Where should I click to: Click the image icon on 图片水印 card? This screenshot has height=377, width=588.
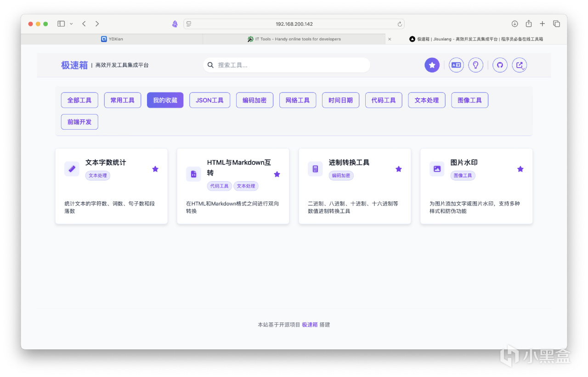click(437, 169)
